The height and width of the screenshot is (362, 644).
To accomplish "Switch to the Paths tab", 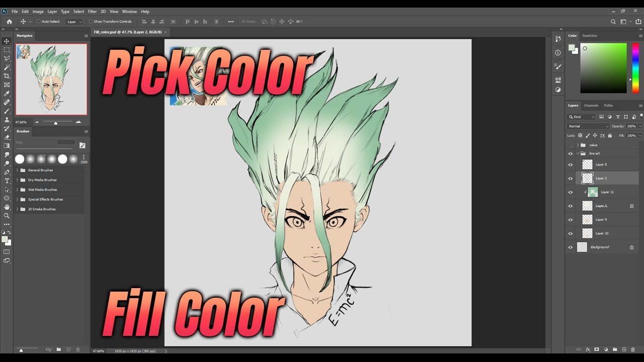I will click(x=609, y=106).
